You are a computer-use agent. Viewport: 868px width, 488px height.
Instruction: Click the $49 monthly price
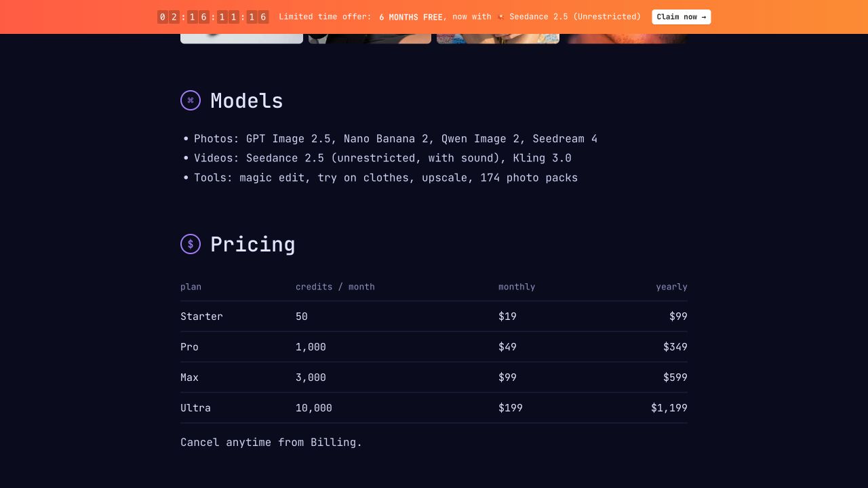[507, 347]
